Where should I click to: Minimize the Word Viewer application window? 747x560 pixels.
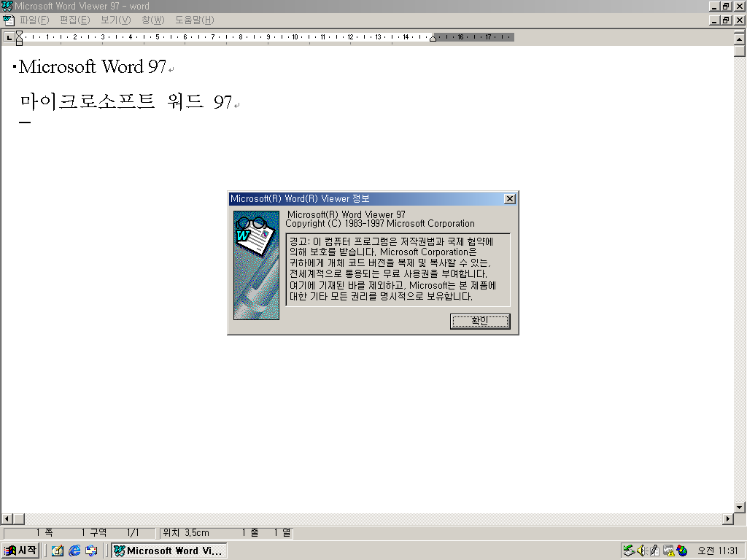[x=713, y=6]
